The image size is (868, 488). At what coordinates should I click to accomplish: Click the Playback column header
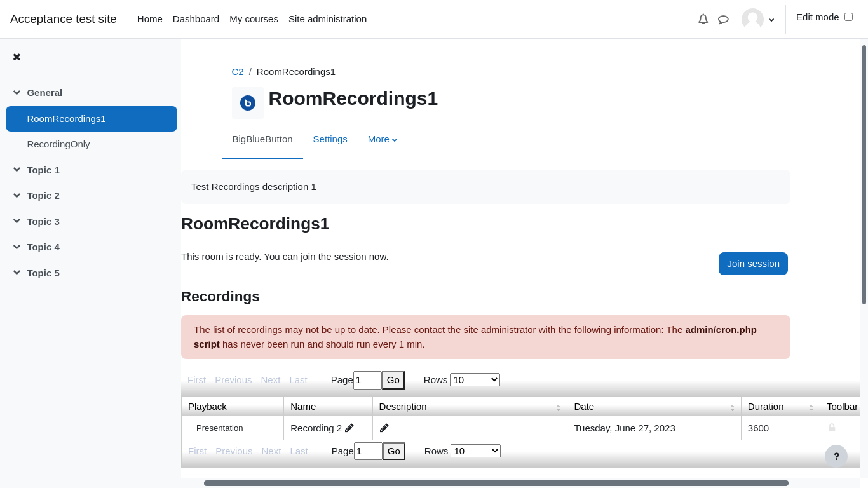pos(233,407)
